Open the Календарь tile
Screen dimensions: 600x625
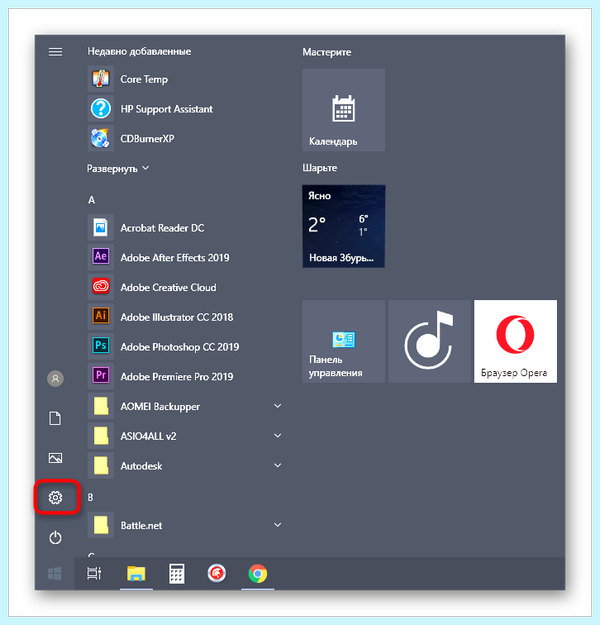click(x=344, y=110)
